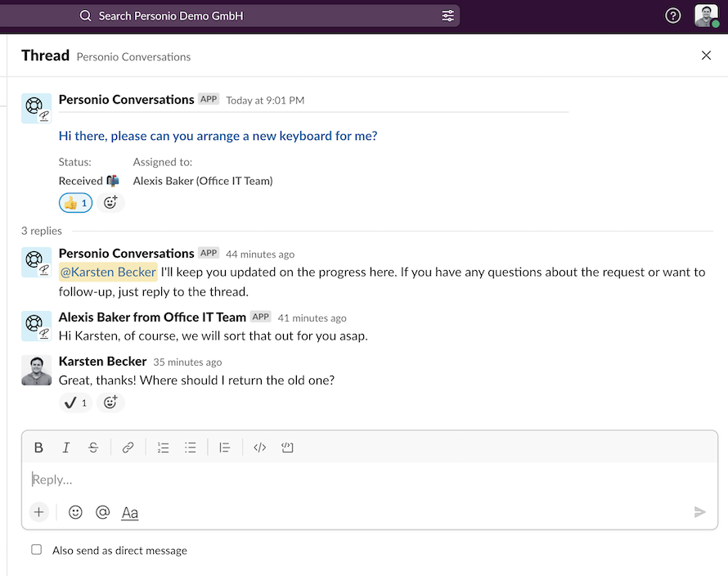
Task: Apply inline code formatting
Action: pos(259,448)
